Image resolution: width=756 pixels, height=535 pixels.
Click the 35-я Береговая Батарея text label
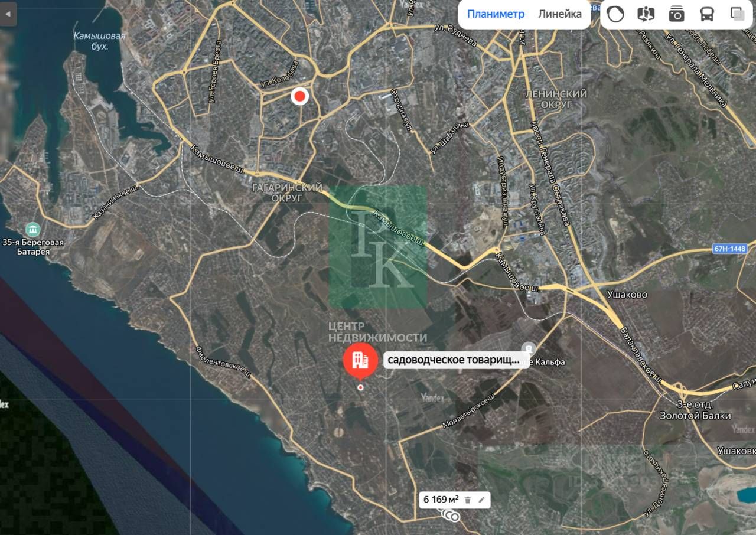pos(34,247)
